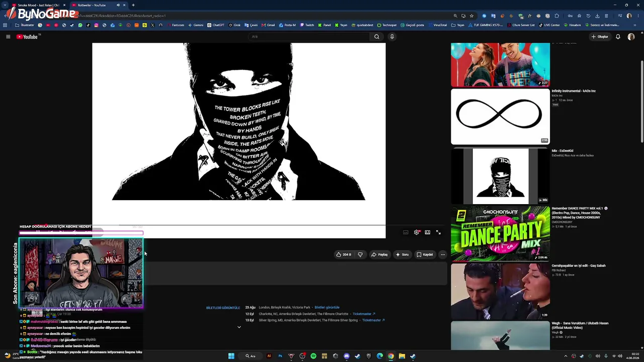Open the YouTube account avatar menu
644x362 pixels.
point(631,37)
